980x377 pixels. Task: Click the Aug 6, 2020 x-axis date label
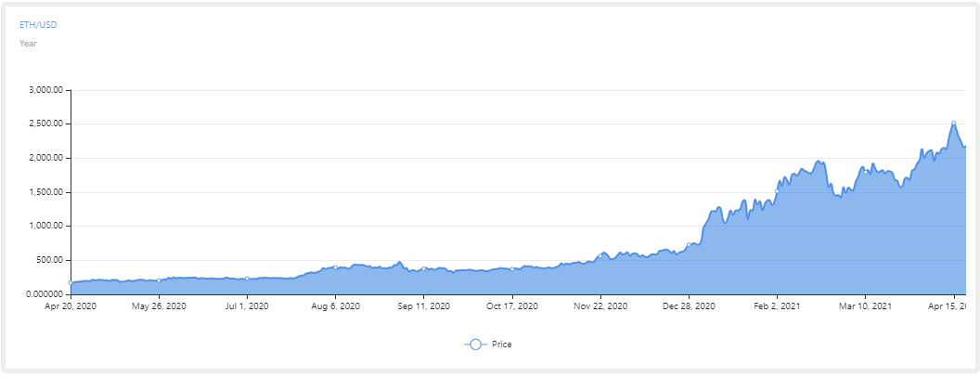[x=335, y=305]
